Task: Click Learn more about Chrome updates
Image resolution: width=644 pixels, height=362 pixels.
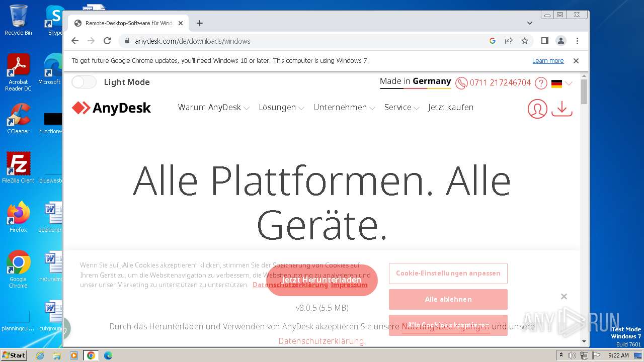Action: [x=548, y=61]
